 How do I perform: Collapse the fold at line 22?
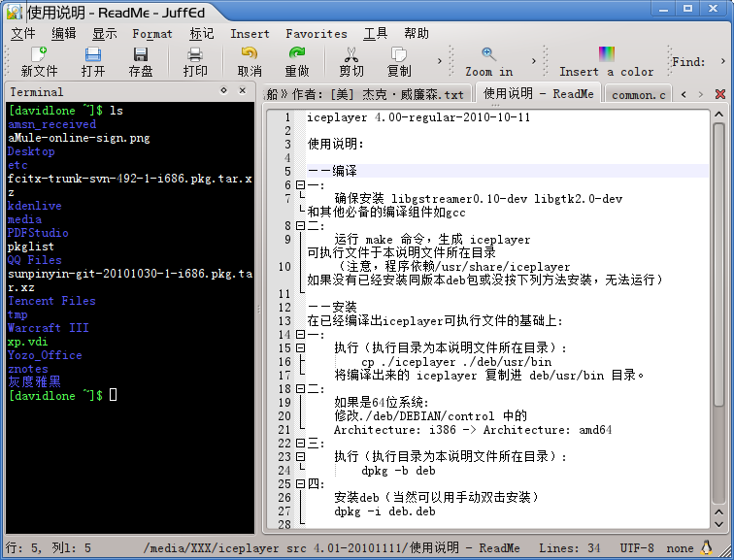click(x=301, y=443)
